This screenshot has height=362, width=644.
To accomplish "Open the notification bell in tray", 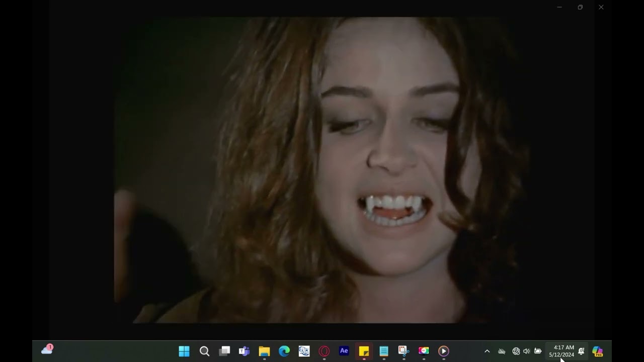I will tap(581, 351).
